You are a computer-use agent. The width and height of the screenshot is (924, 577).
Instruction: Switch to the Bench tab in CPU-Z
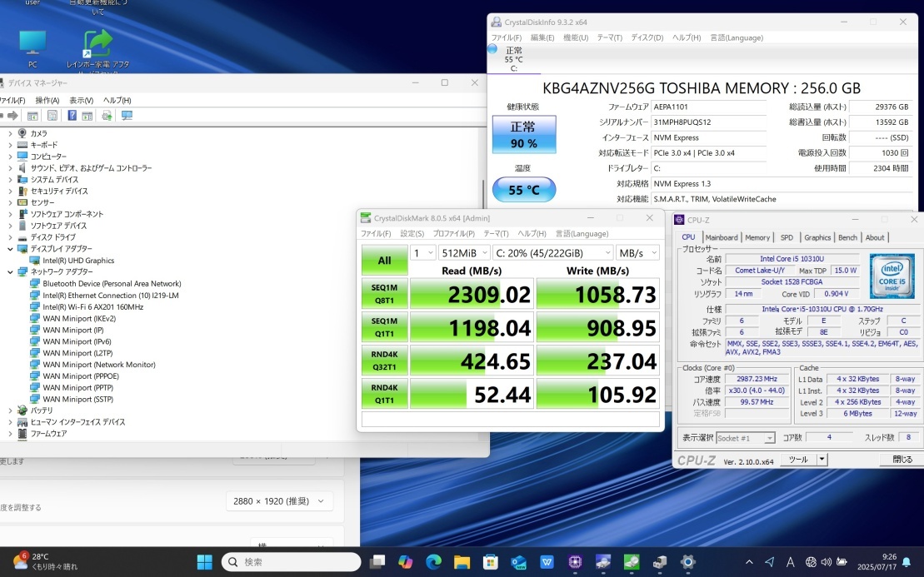tap(847, 237)
